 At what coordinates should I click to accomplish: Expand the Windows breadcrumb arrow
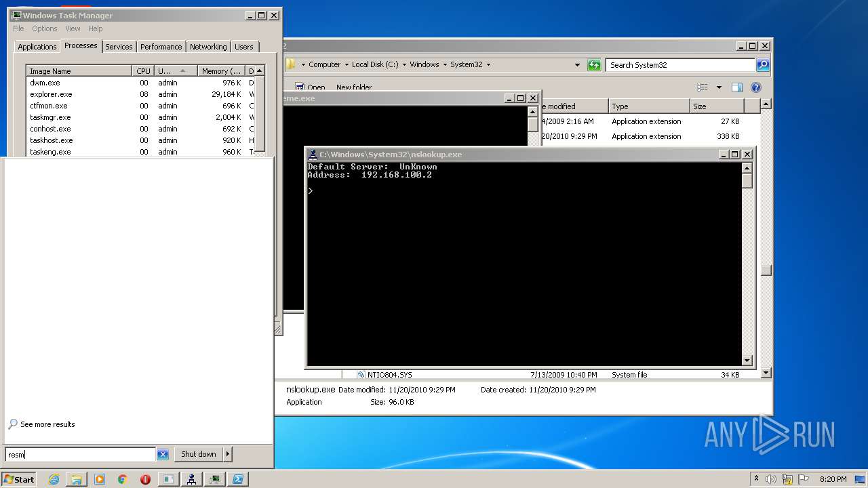(445, 65)
